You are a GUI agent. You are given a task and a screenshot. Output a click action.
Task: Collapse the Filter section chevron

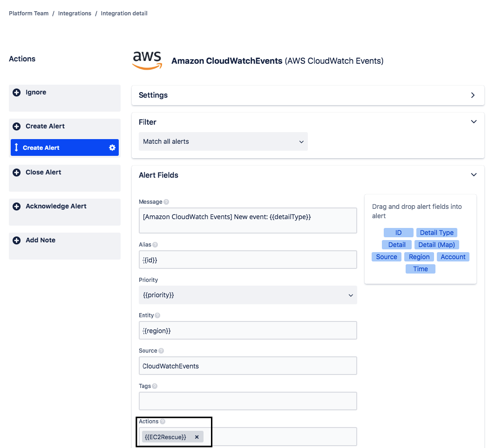click(474, 122)
